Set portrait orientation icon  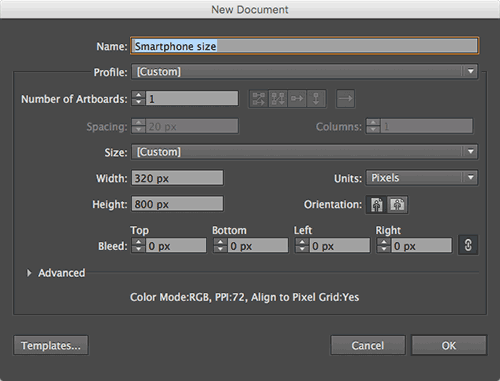377,204
